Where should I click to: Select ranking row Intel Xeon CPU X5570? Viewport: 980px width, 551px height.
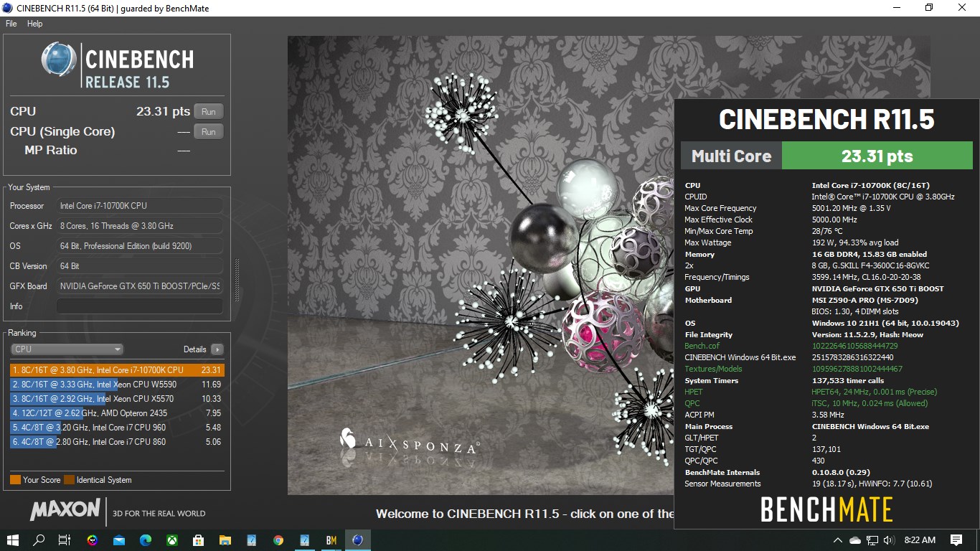click(117, 399)
